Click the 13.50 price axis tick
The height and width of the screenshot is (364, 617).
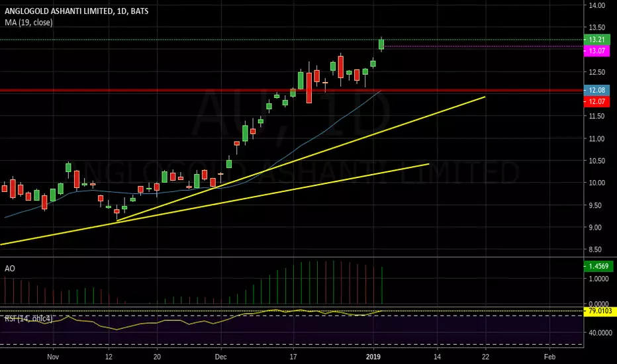(597, 28)
